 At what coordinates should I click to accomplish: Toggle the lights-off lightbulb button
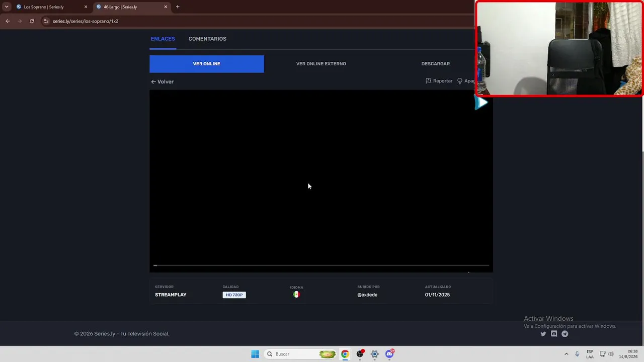[460, 81]
